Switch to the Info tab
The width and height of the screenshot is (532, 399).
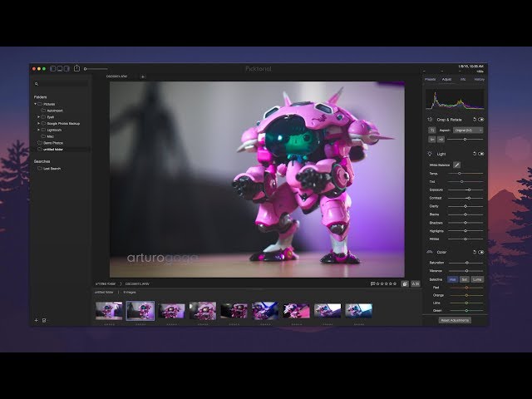(x=463, y=80)
